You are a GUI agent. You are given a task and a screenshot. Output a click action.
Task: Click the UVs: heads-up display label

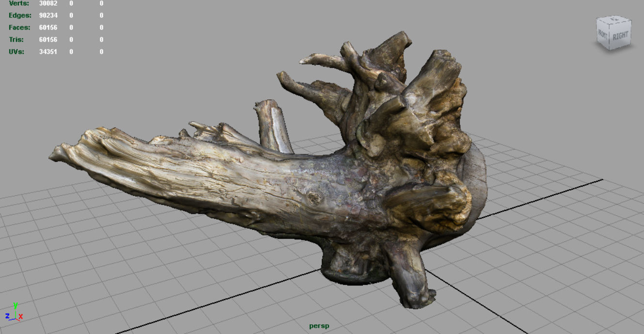click(x=16, y=52)
